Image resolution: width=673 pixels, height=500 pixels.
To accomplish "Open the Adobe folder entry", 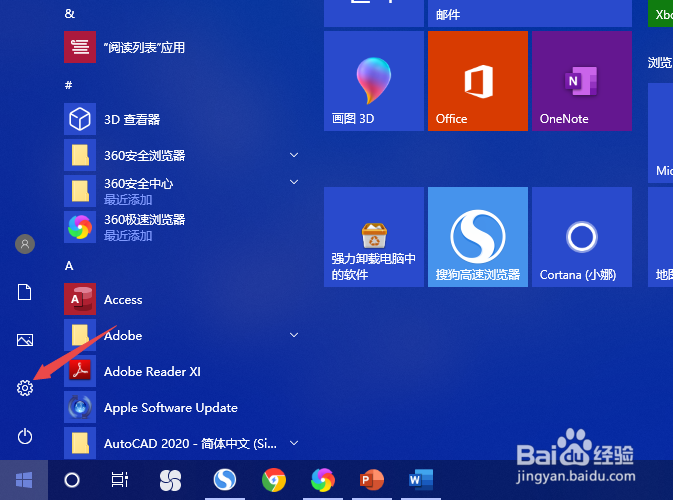I will click(181, 335).
